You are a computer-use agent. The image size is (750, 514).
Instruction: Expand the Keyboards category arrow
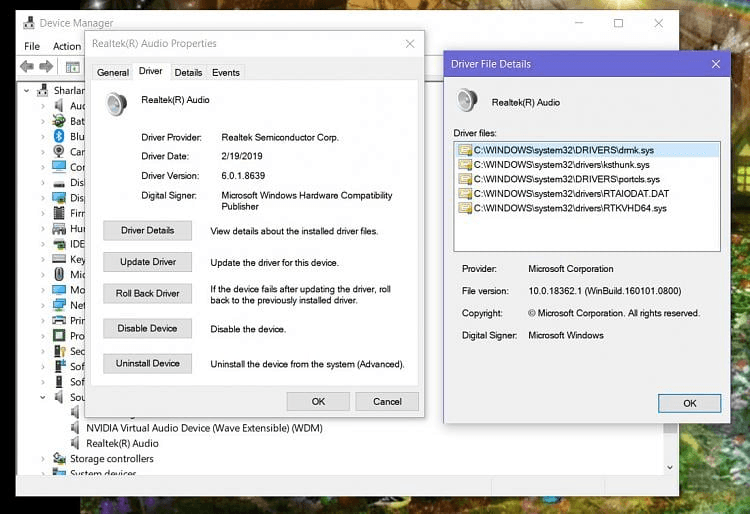(x=43, y=259)
